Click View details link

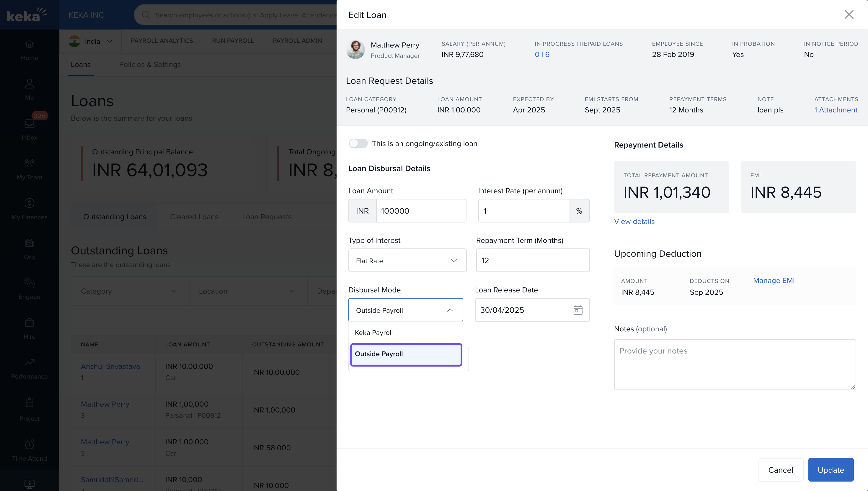634,222
